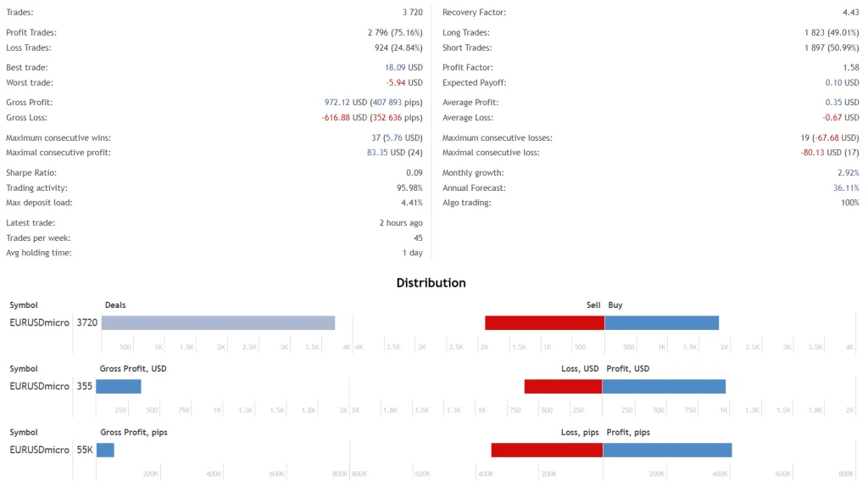Click the blue Gross Profit, USD bar
This screenshot has height=487, width=868.
tap(119, 386)
